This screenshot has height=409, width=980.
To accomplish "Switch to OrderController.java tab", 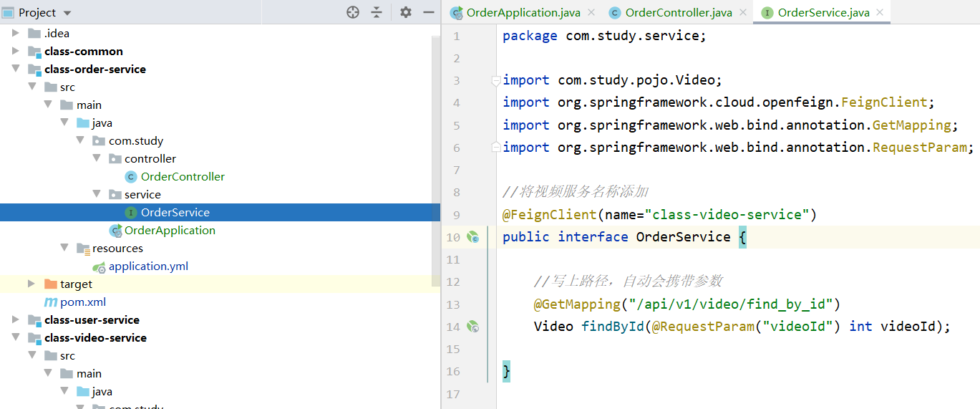I will (x=679, y=12).
